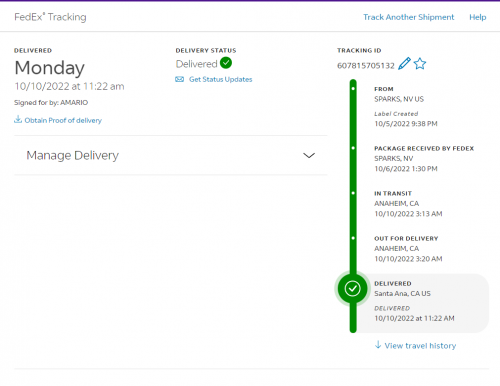Open the Manage Delivery section title
Screen dimensions: 500x386
[73, 156]
